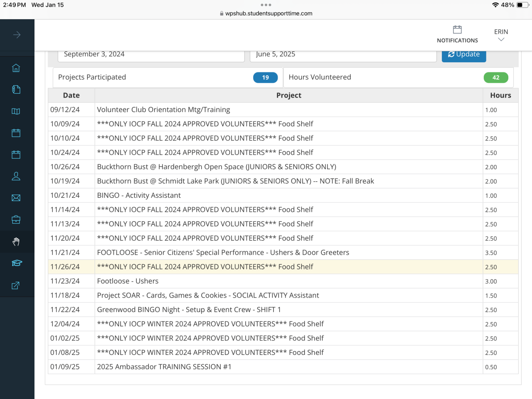Open the external link icon in the sidebar
Screen dimensions: 532x399
pos(16,286)
